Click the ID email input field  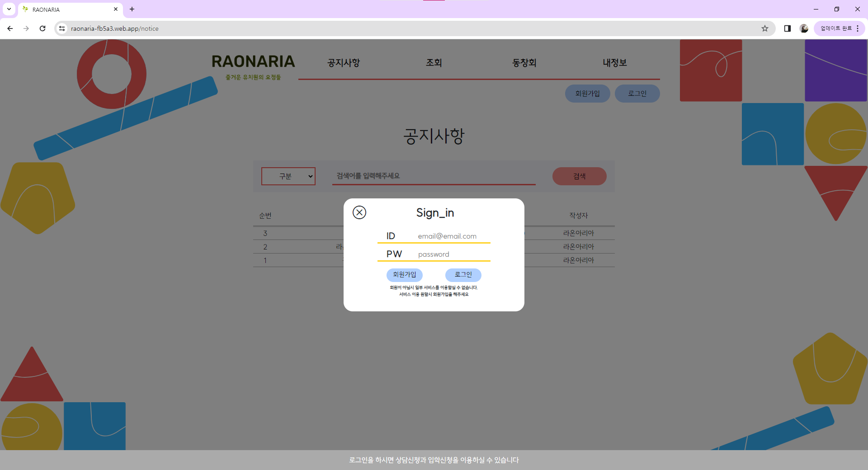(452, 236)
